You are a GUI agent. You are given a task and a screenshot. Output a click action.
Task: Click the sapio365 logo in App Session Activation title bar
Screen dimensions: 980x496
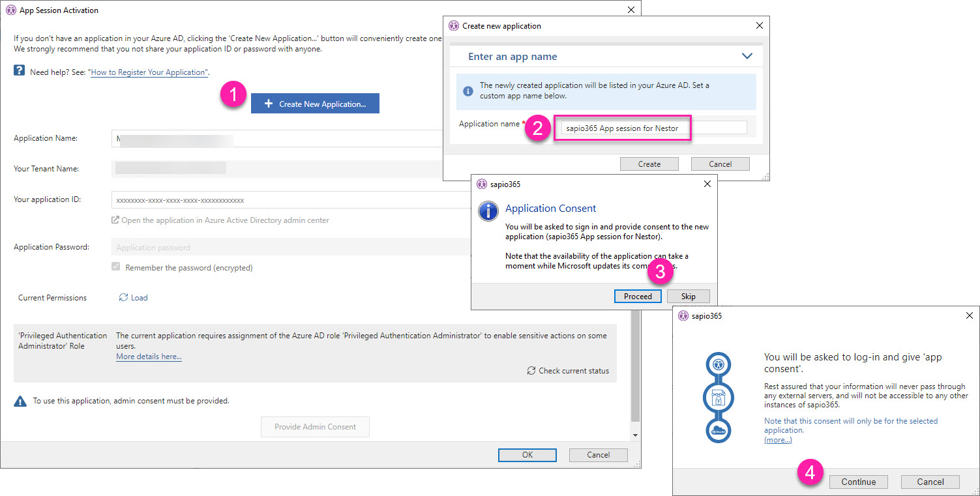10,10
